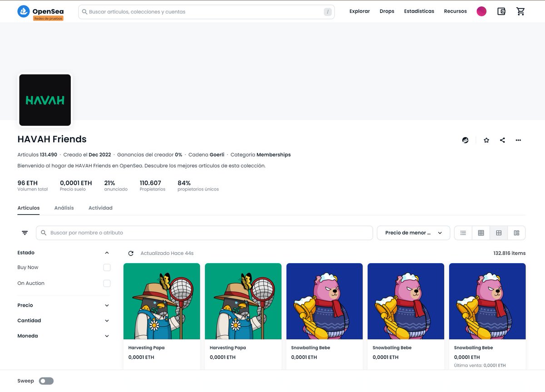Viewport: 545px width, 392px height.
Task: Open the first Harvesting Papa thumbnail
Action: click(x=162, y=301)
